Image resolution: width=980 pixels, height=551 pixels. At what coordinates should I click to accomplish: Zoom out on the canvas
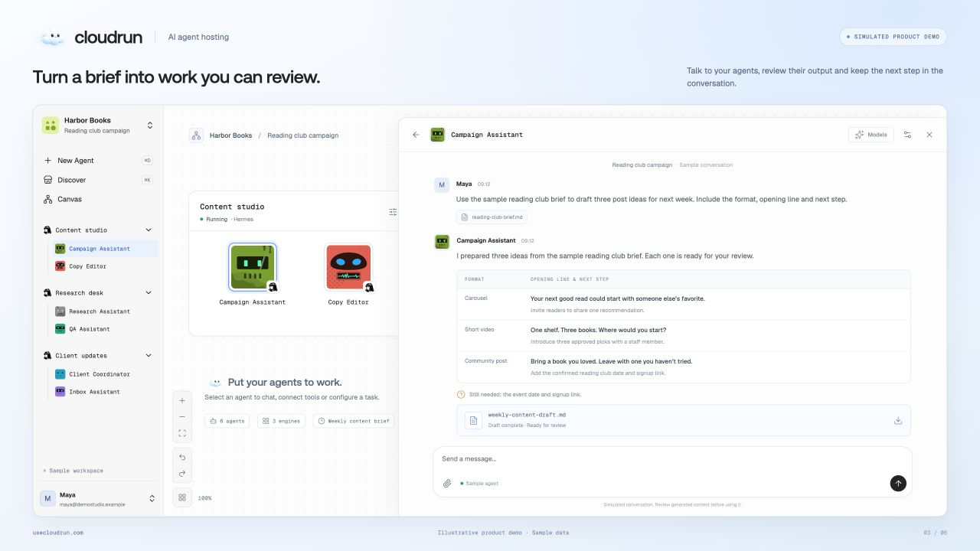click(x=182, y=417)
